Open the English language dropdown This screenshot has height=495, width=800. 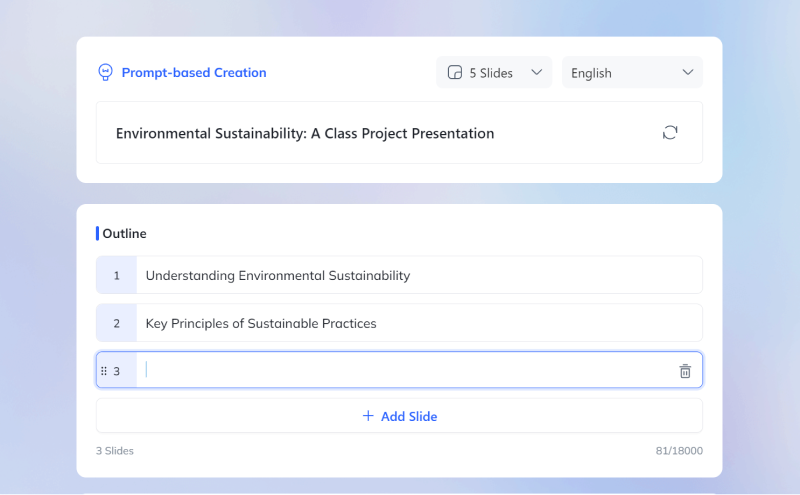(631, 73)
